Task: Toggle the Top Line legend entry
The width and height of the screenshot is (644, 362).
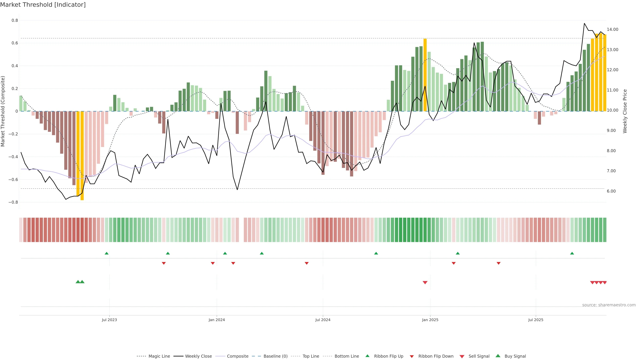Action: click(311, 356)
